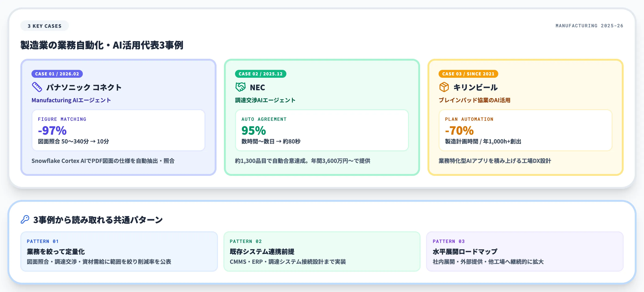The height and width of the screenshot is (292, 644).
Task: Click the 3 KEY CASES pill label
Action: click(44, 25)
